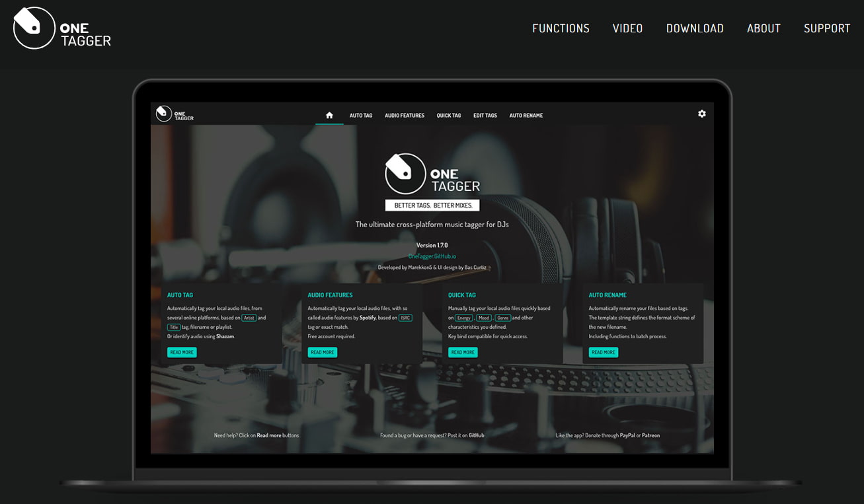Viewport: 864px width, 504px height.
Task: Open the DOWNLOAD page link
Action: pos(695,28)
